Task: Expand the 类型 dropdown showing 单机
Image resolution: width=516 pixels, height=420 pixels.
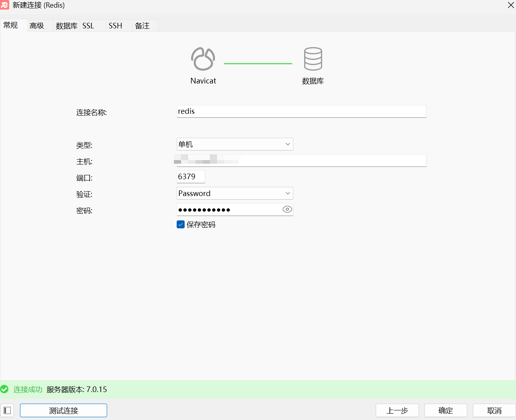Action: (x=235, y=144)
